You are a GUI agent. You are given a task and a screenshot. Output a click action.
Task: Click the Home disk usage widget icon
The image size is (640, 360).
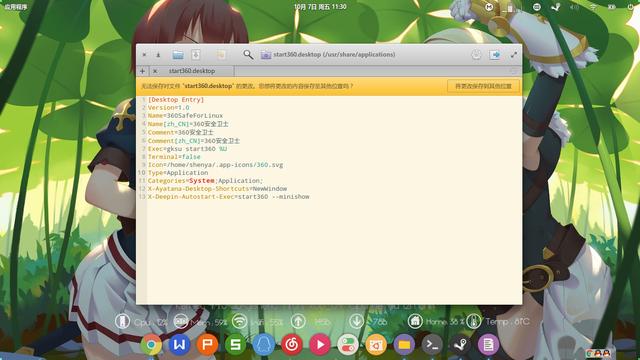[415, 322]
